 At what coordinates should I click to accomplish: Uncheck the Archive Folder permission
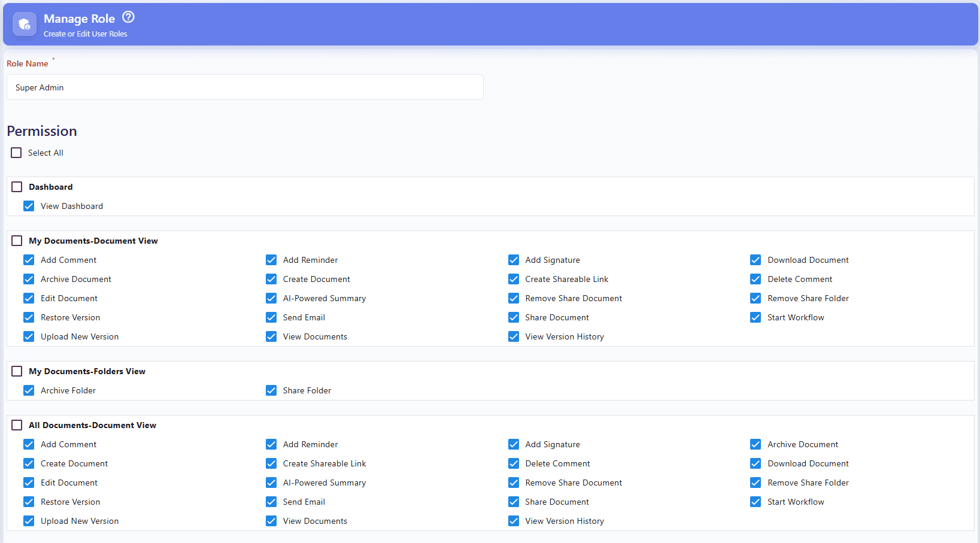29,390
